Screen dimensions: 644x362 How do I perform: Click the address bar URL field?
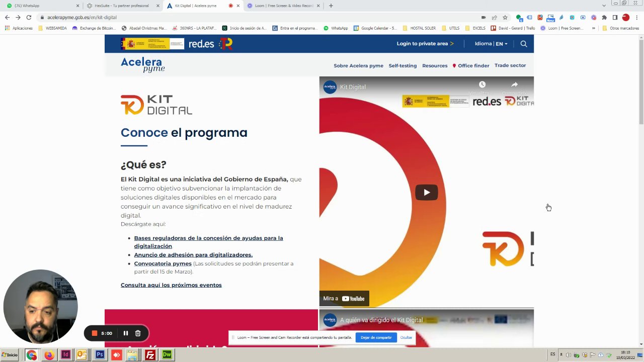252,17
